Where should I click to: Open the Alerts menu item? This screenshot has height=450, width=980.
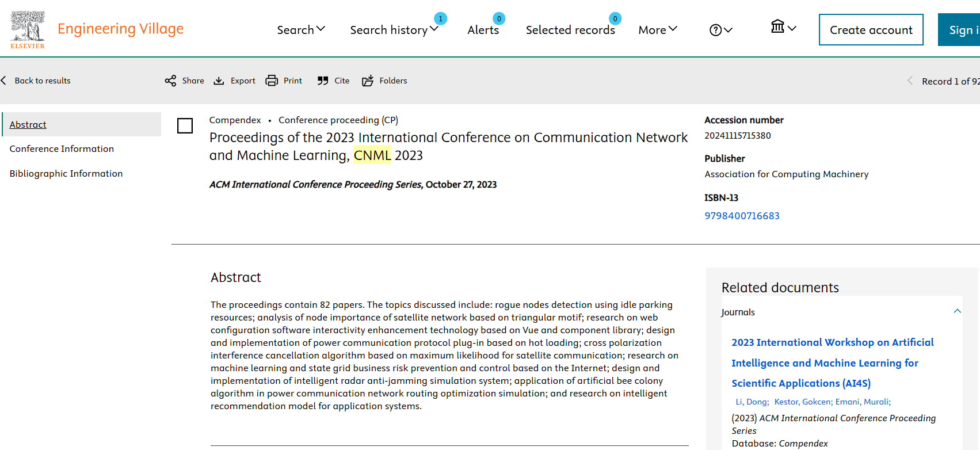click(x=483, y=30)
